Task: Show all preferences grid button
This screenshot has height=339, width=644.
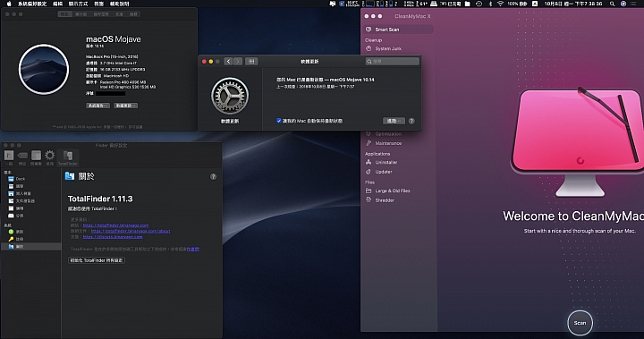Action: click(x=251, y=61)
